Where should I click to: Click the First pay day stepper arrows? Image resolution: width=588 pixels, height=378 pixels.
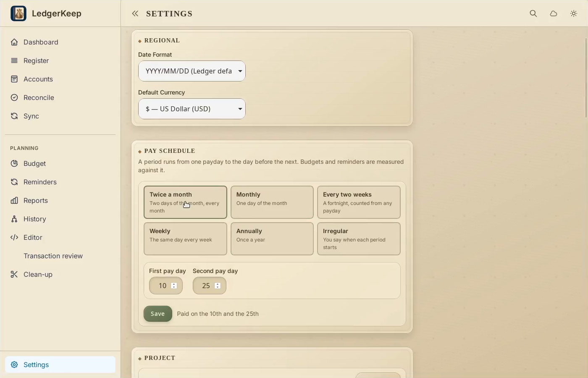pyautogui.click(x=174, y=286)
